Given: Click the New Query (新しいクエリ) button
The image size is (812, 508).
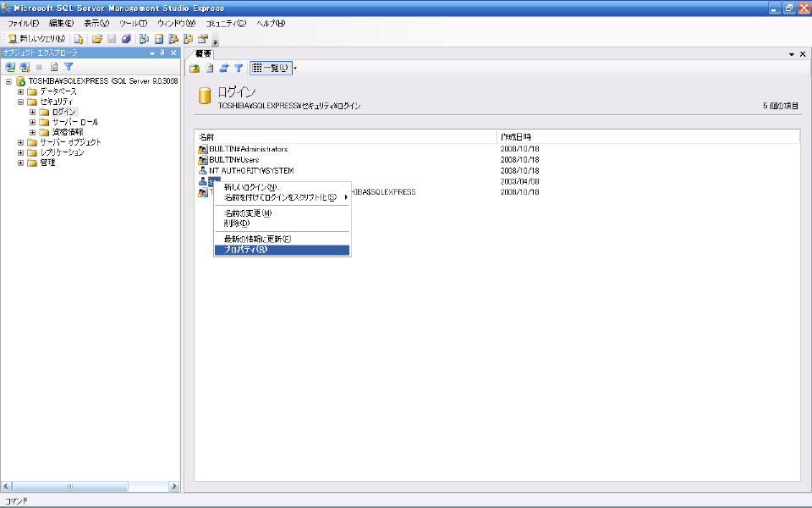Looking at the screenshot, I should click(36, 39).
